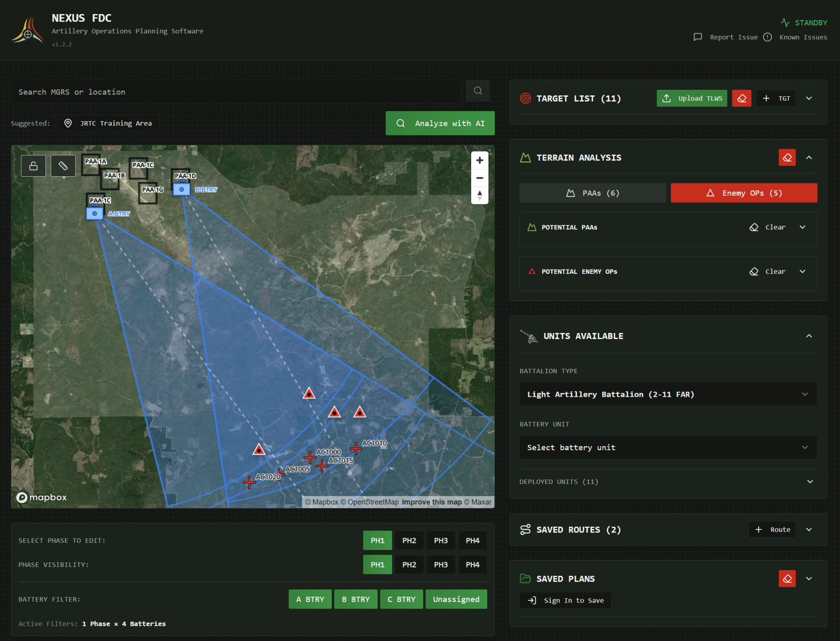
Task: Open the Select battery unit dropdown
Action: coord(668,447)
